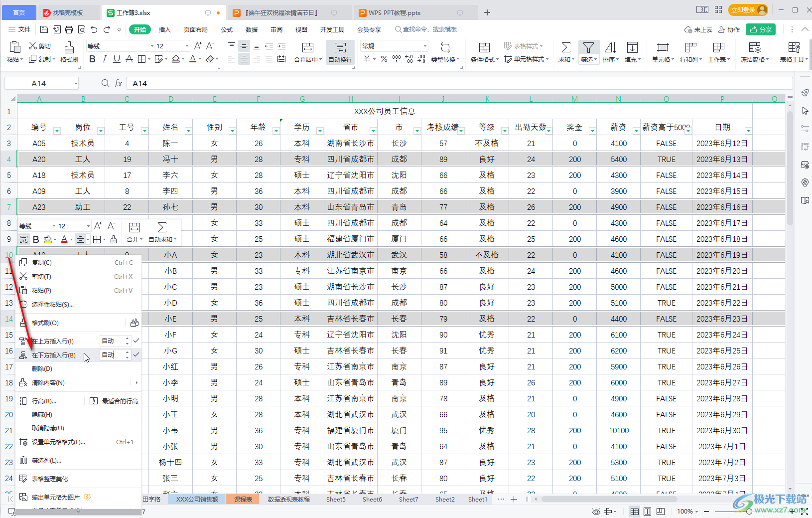
Task: Click the Print icon in quick access toolbar
Action: [x=69, y=29]
